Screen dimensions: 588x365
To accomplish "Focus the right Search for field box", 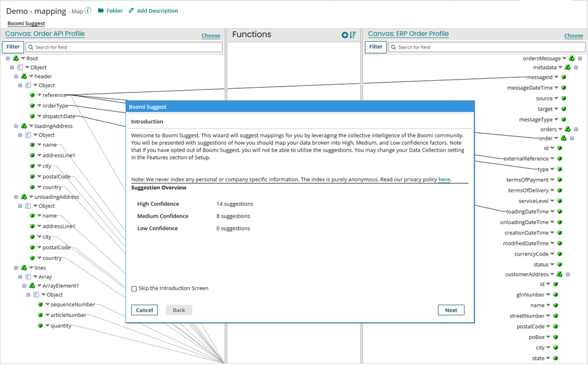I will pos(487,47).
